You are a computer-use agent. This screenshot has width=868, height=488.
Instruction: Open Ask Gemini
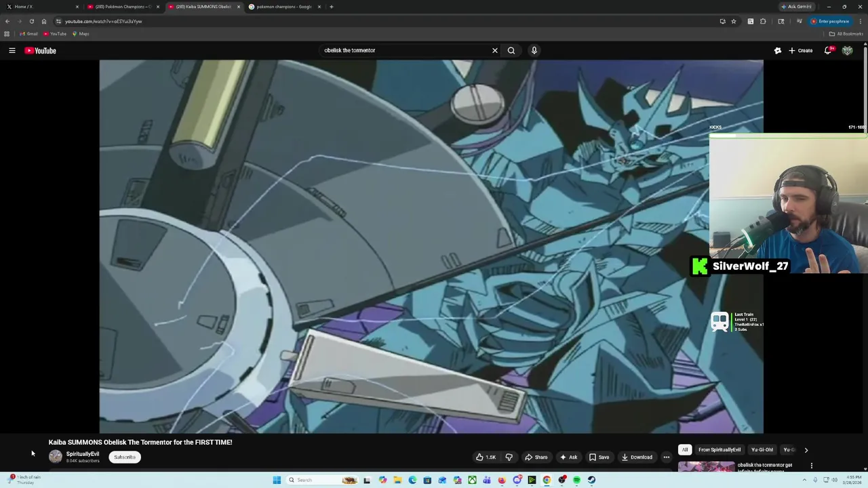pos(797,7)
